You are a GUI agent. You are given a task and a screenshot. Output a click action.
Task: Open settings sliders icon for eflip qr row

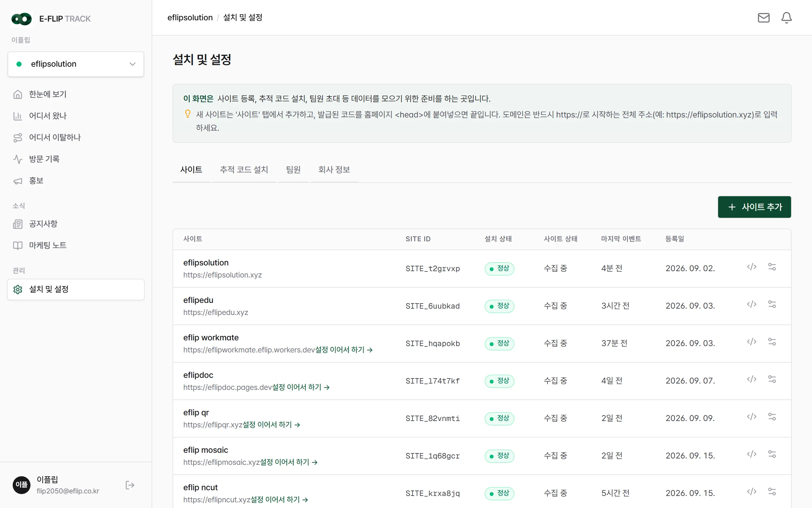tap(772, 417)
